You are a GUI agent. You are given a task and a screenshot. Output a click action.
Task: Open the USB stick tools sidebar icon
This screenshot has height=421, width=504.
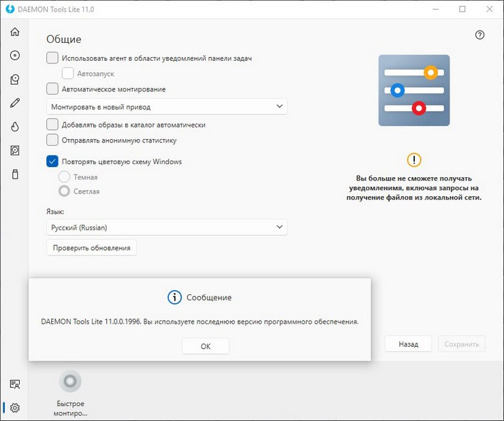(x=14, y=174)
